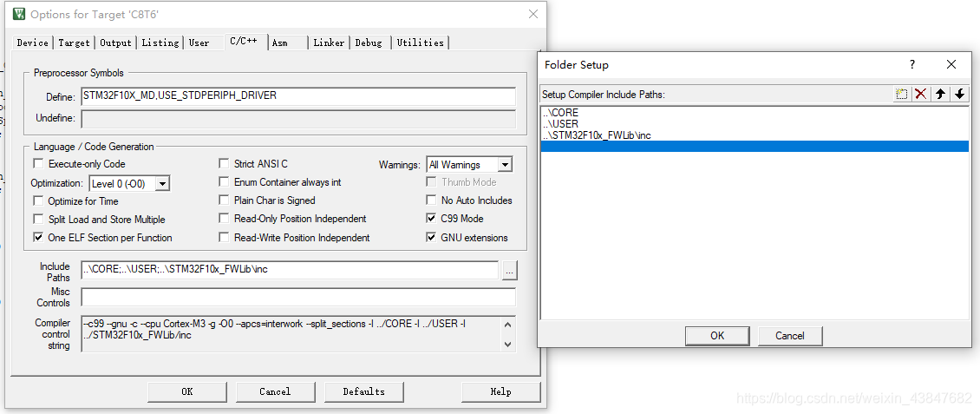
Task: Click the New (Insert) include path icon
Action: tap(901, 94)
